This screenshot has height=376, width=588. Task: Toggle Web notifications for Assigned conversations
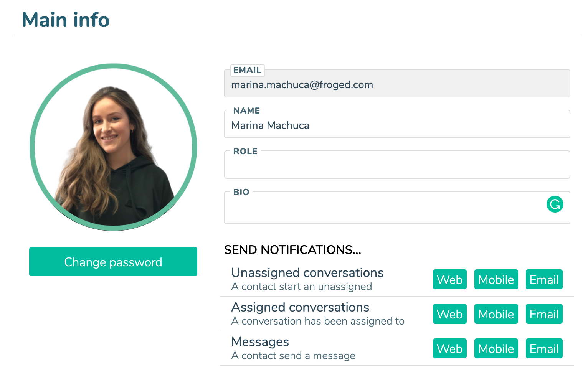click(449, 314)
